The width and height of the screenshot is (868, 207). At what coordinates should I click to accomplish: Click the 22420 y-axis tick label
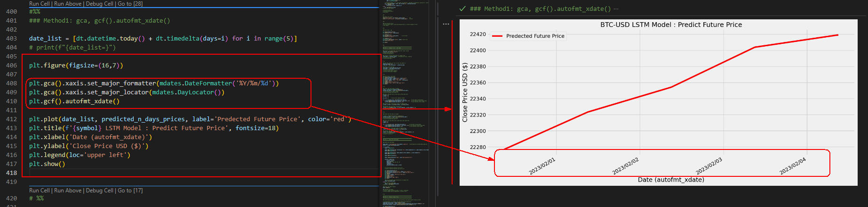pyautogui.click(x=478, y=34)
